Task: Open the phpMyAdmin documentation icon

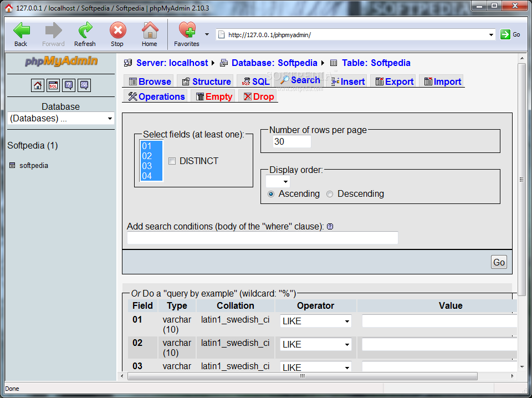Action: [x=69, y=85]
